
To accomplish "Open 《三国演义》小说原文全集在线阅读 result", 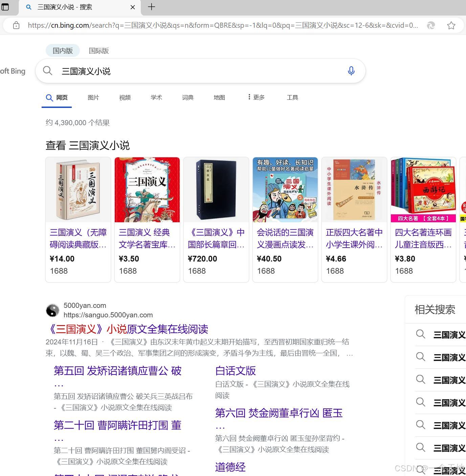I will coord(127,329).
